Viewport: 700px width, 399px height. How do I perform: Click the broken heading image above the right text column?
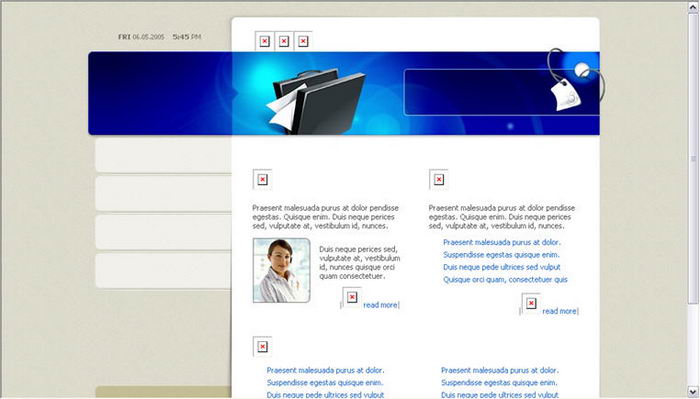tap(438, 179)
